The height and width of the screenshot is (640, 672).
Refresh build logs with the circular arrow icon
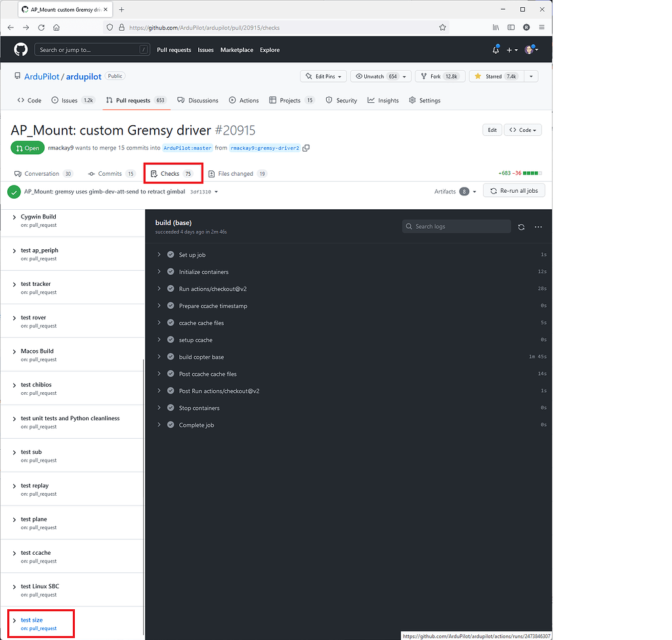521,226
